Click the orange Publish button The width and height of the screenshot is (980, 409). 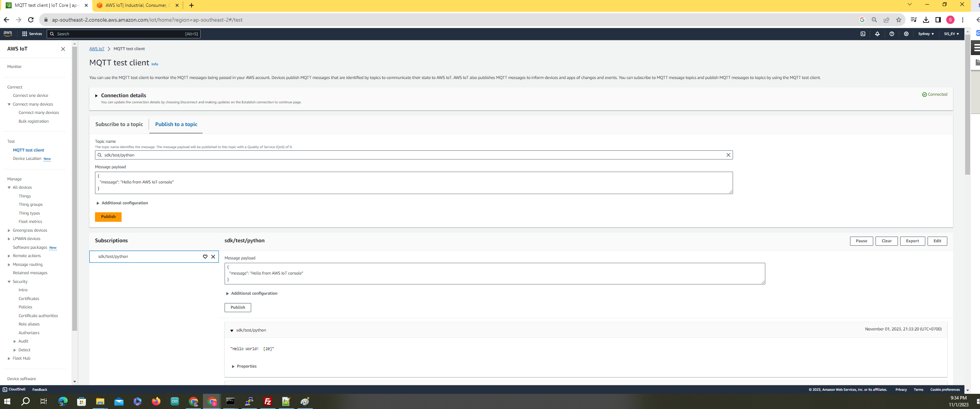108,217
